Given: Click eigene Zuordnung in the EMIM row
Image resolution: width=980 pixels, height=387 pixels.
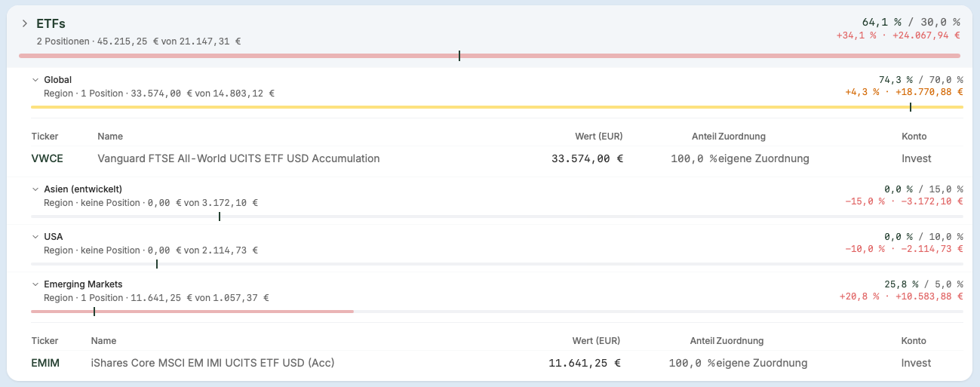Looking at the screenshot, I should click(x=761, y=363).
